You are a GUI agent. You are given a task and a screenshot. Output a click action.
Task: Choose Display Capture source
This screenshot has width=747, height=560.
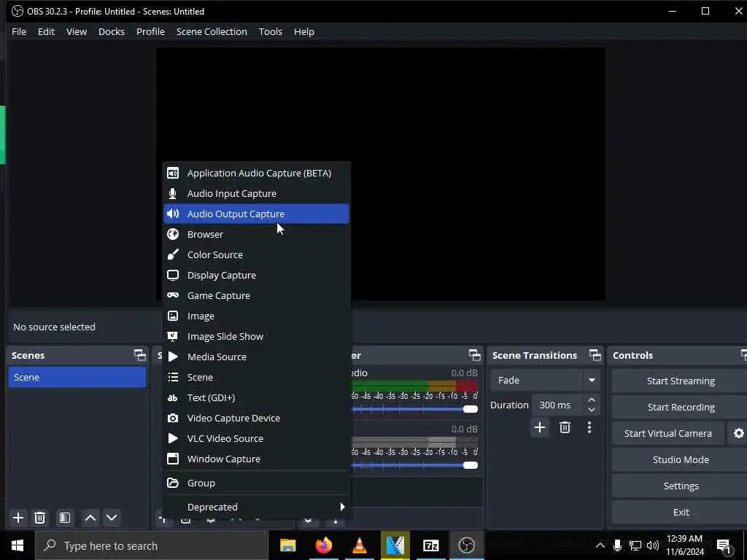point(256,275)
